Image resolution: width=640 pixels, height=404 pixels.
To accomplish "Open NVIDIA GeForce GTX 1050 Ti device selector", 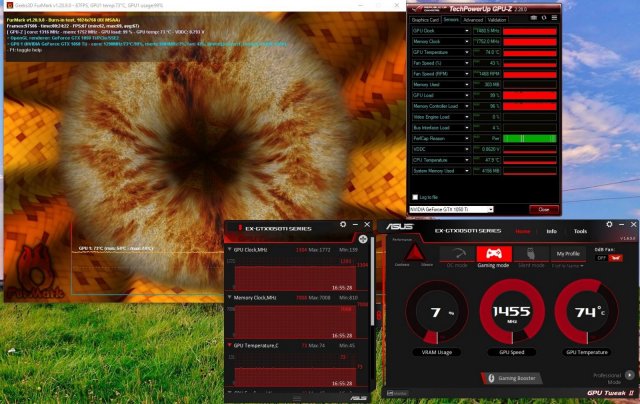I will coord(451,209).
